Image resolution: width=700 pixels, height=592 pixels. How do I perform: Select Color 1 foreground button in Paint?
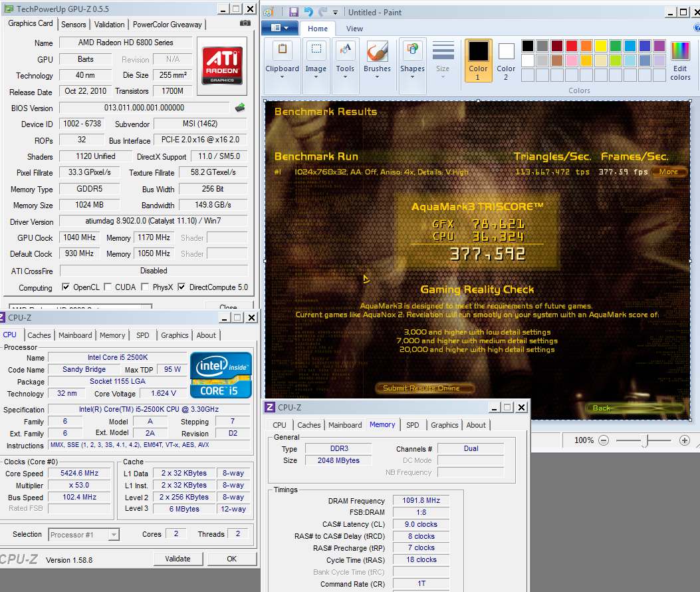(x=478, y=61)
